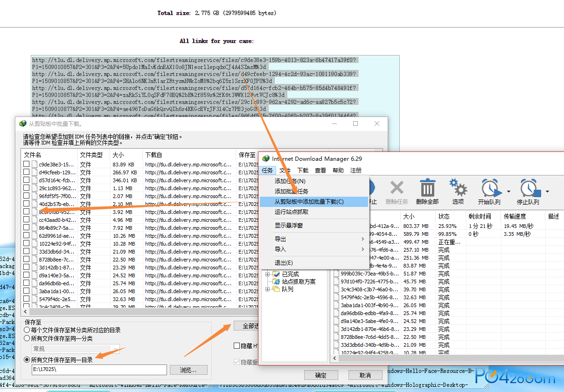Open the 常规 category combo box
Viewport: 564px width, 392px height.
(x=75, y=349)
